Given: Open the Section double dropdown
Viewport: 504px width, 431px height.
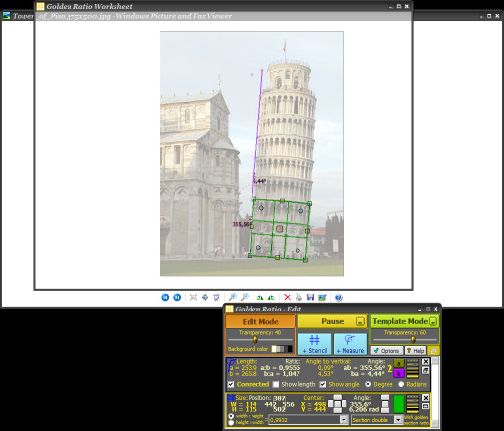Looking at the screenshot, I should click(x=398, y=420).
